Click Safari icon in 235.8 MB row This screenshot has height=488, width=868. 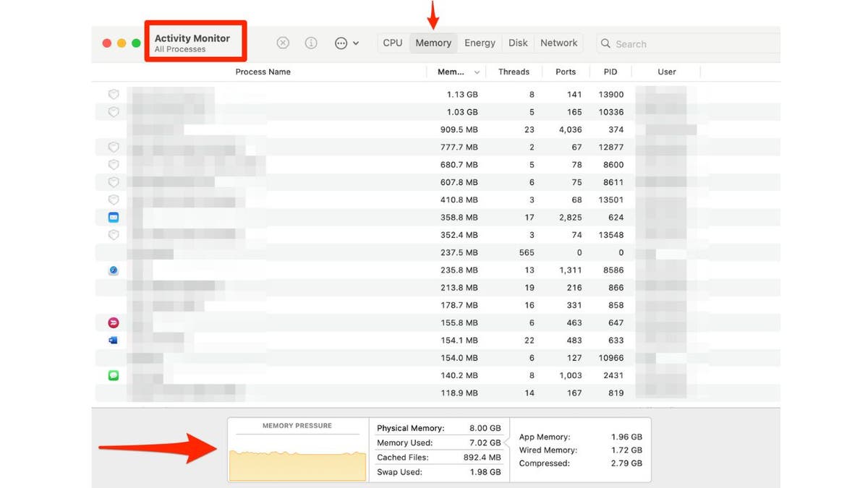(114, 270)
